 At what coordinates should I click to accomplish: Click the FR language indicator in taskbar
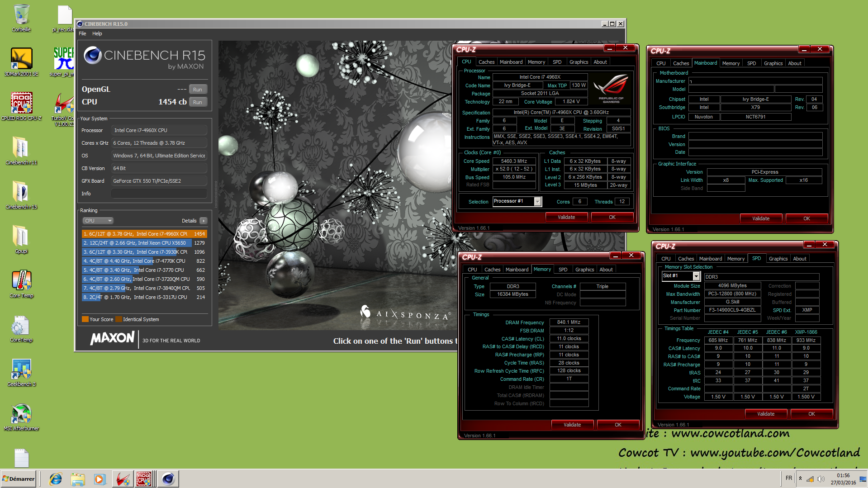(789, 478)
